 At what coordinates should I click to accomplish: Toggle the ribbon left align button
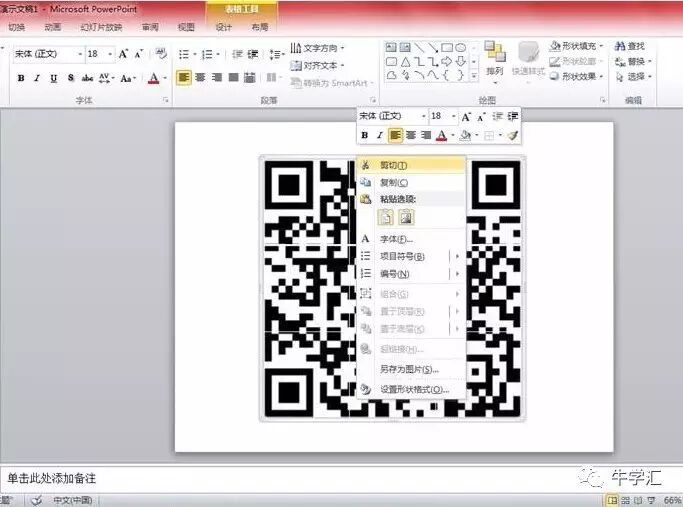click(x=184, y=78)
